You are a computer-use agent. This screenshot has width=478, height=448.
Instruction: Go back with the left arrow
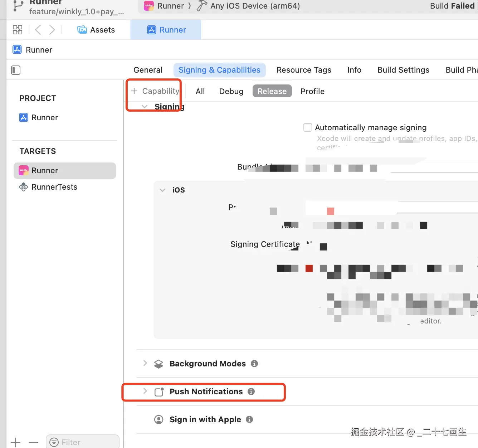[x=38, y=30]
